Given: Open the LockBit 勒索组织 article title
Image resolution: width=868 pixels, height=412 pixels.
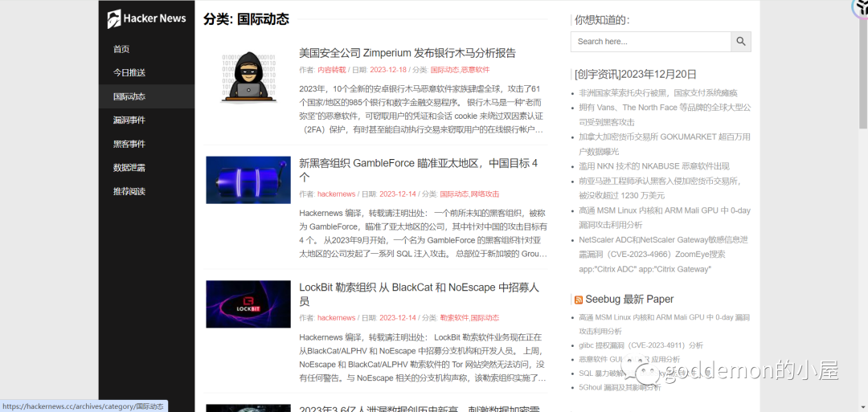Looking at the screenshot, I should click(419, 294).
